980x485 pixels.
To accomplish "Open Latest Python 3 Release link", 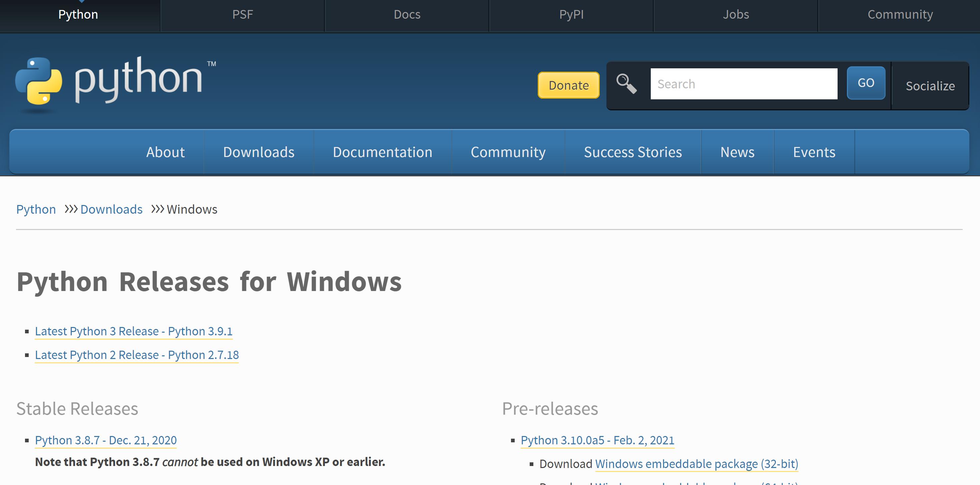I will pyautogui.click(x=134, y=331).
